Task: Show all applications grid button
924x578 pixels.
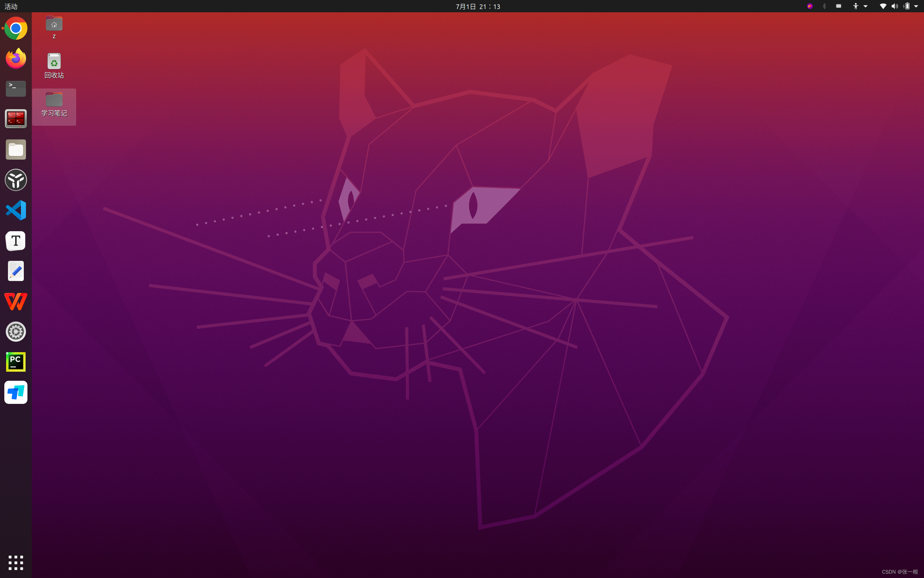Action: pos(16,563)
